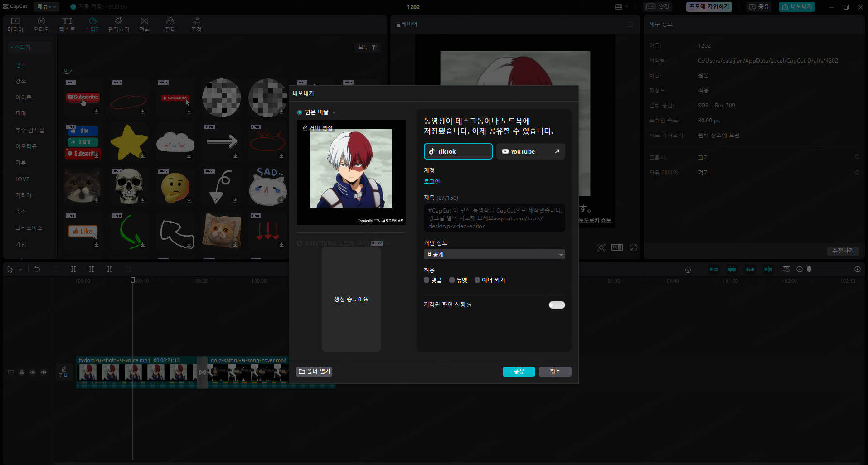Enable the 듀엣 duet checkbox
Image resolution: width=868 pixels, height=465 pixels.
pyautogui.click(x=452, y=280)
